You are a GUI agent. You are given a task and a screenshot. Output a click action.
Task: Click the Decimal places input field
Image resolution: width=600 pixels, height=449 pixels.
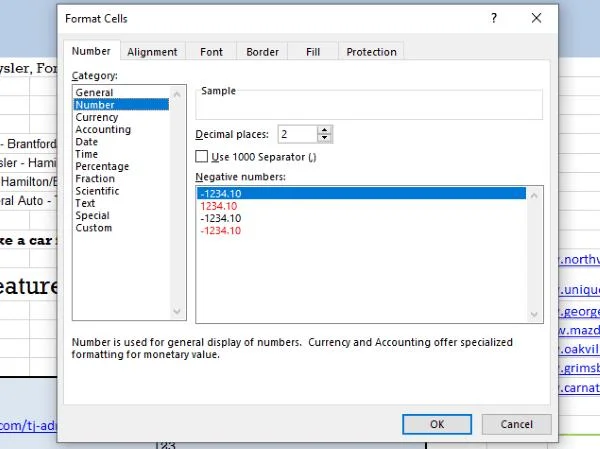pyautogui.click(x=297, y=134)
